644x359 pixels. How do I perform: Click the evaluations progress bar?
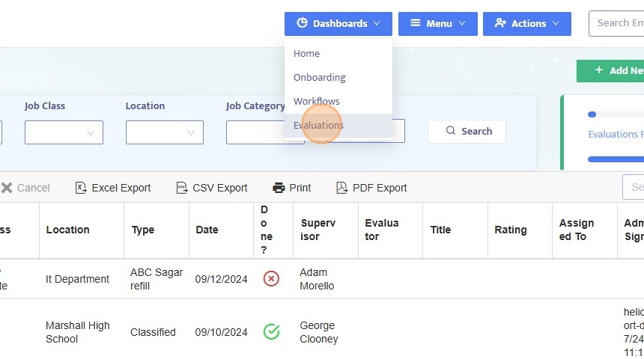coord(616,159)
